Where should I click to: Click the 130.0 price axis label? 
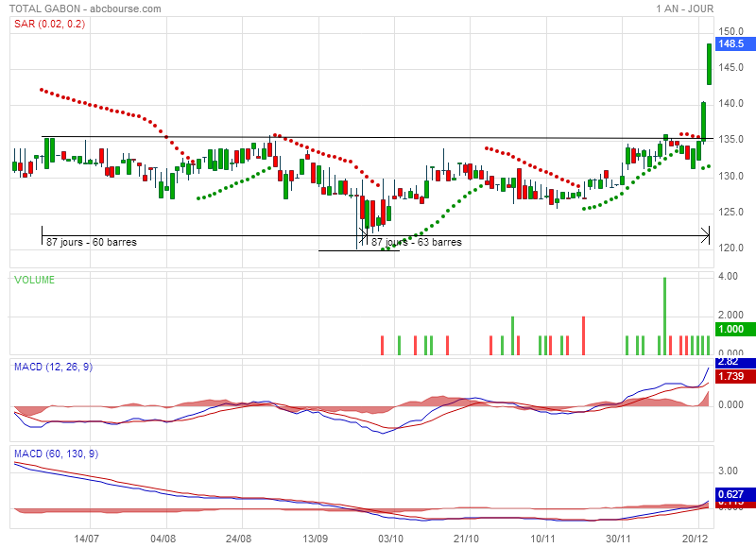coord(730,176)
